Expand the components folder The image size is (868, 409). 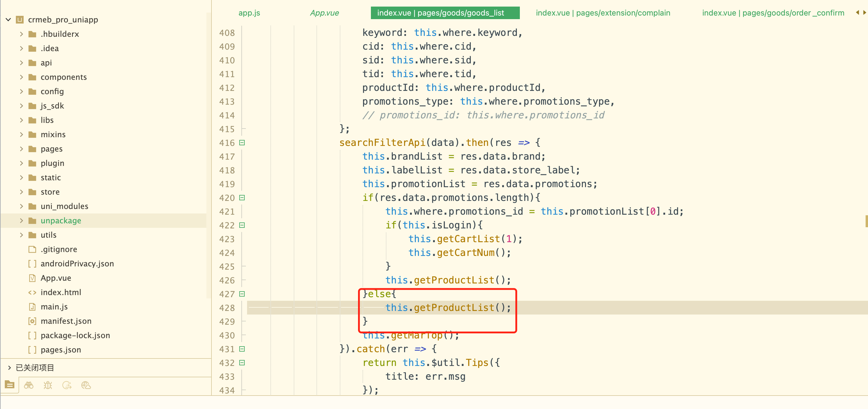(x=22, y=77)
